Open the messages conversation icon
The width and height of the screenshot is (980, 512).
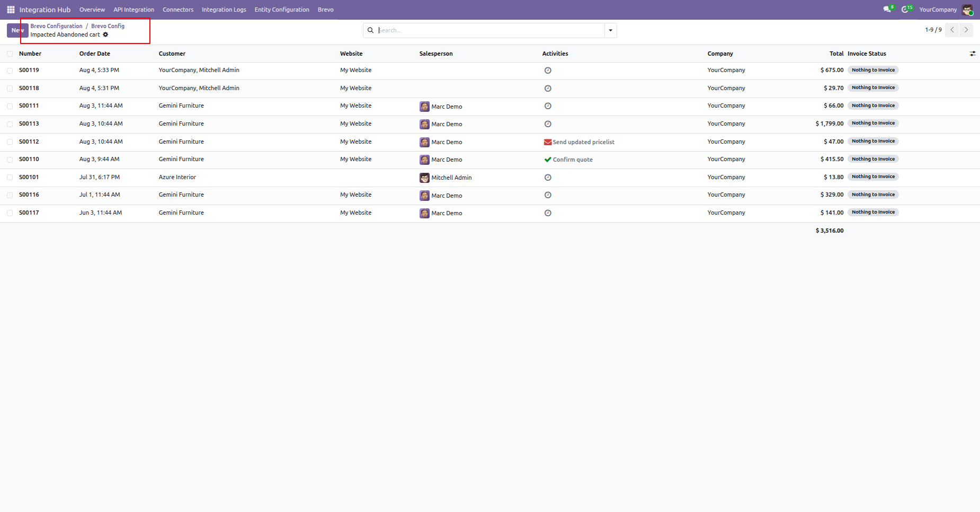coord(887,10)
